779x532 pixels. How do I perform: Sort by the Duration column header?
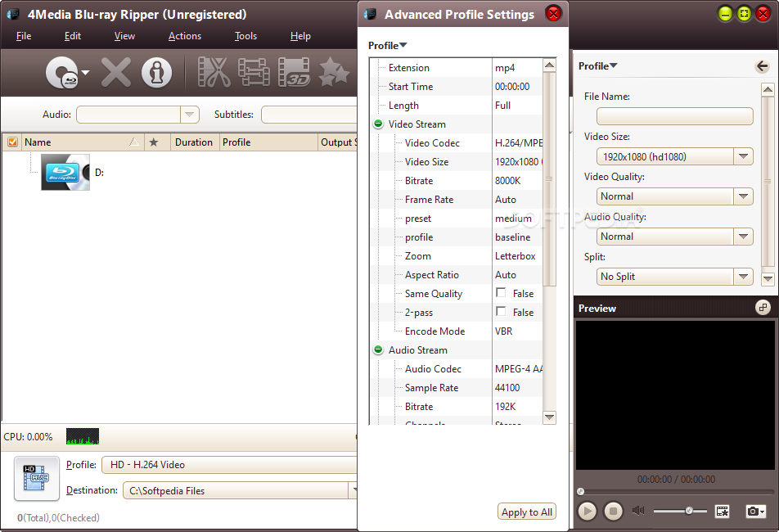[194, 142]
